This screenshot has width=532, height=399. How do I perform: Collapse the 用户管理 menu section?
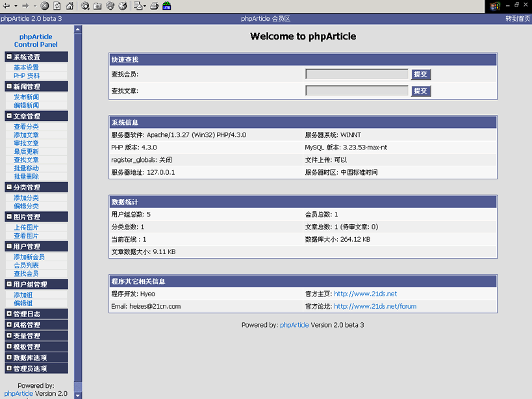click(10, 246)
